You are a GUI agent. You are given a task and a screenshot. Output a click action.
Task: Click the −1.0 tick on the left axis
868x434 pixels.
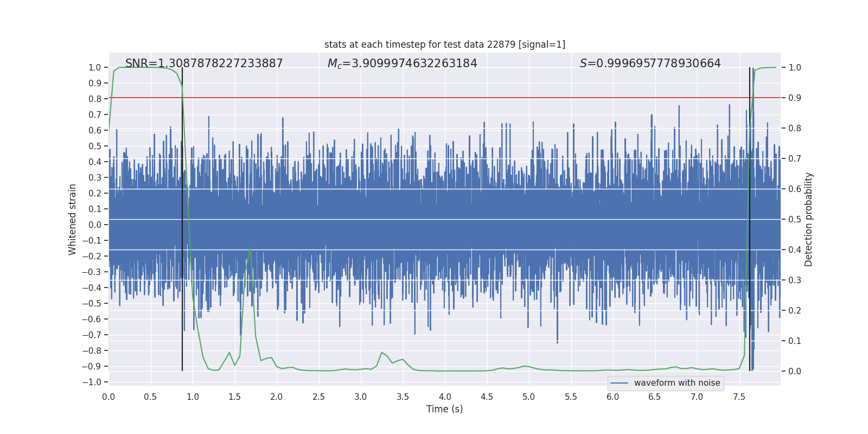(x=91, y=382)
